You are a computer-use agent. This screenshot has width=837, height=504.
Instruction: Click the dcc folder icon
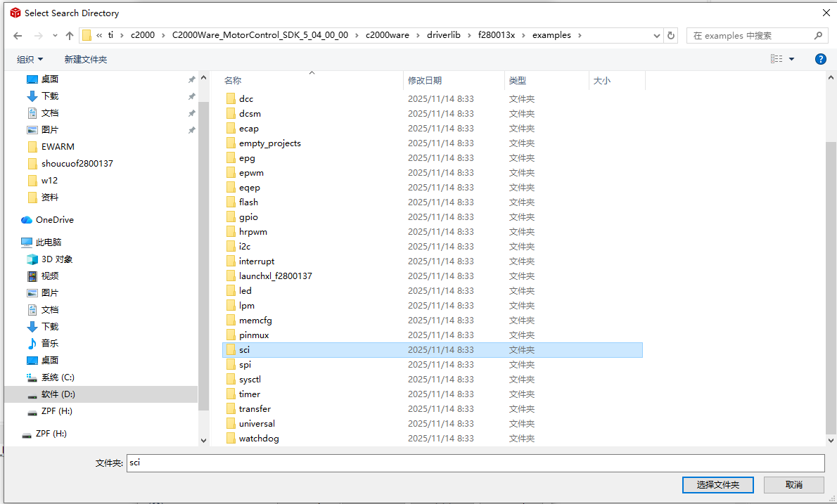[231, 98]
